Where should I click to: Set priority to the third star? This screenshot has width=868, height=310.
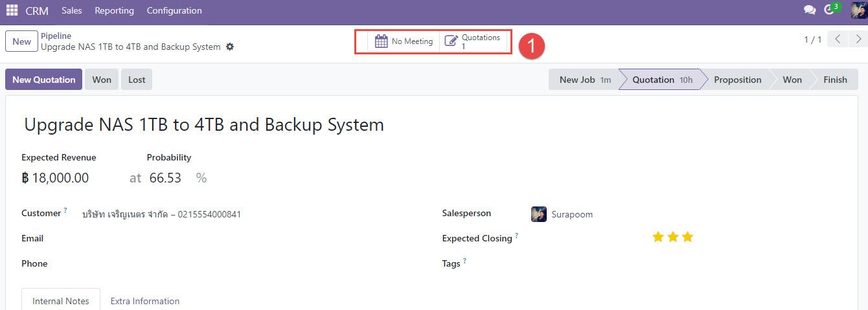(688, 238)
